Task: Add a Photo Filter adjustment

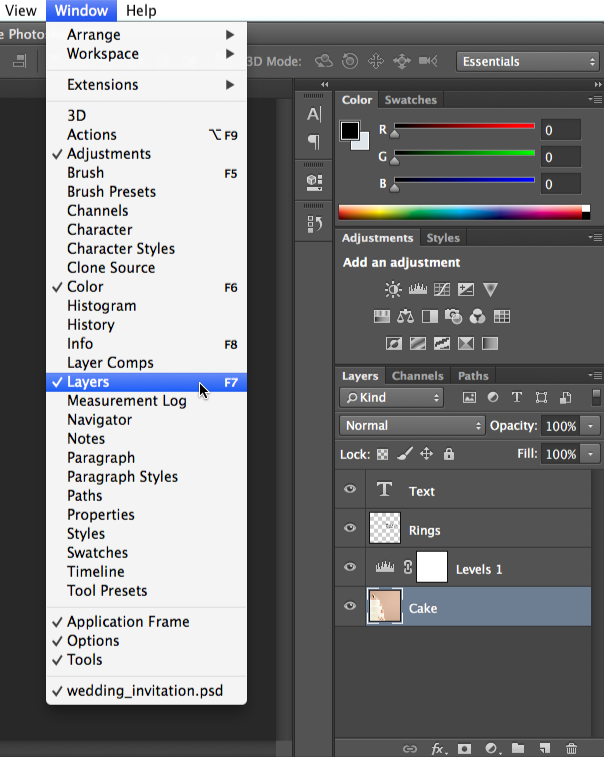Action: pos(454,317)
